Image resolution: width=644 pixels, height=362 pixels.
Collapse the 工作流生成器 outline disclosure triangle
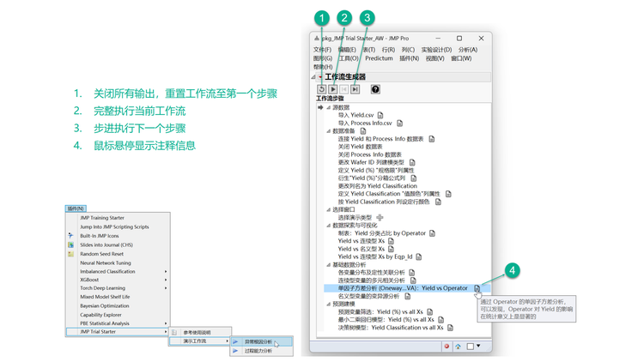(x=313, y=76)
